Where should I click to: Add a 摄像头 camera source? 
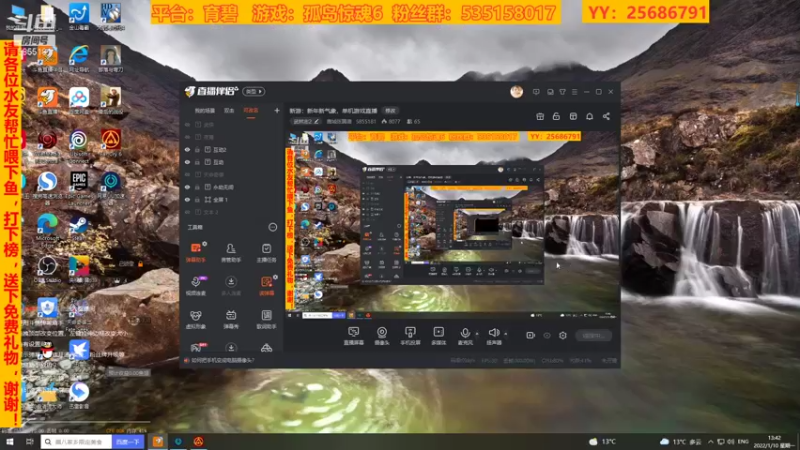point(382,336)
